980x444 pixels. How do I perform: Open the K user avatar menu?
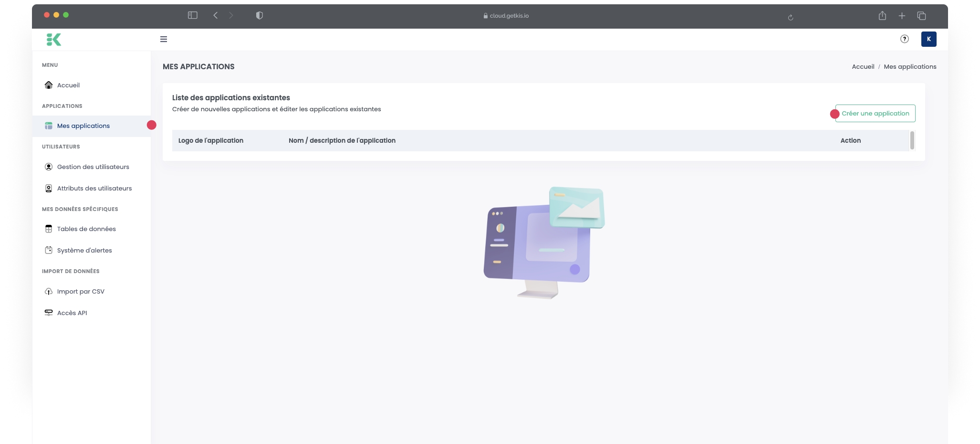[x=928, y=39]
